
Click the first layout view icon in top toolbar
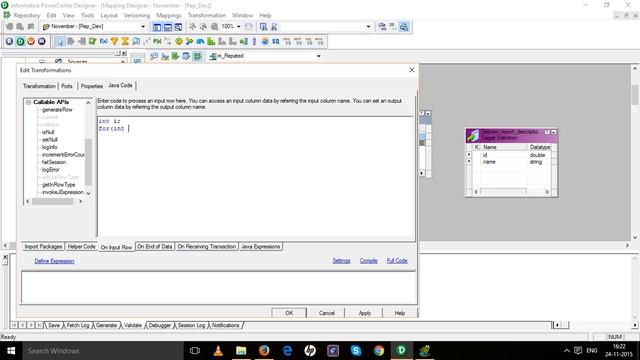[x=157, y=27]
